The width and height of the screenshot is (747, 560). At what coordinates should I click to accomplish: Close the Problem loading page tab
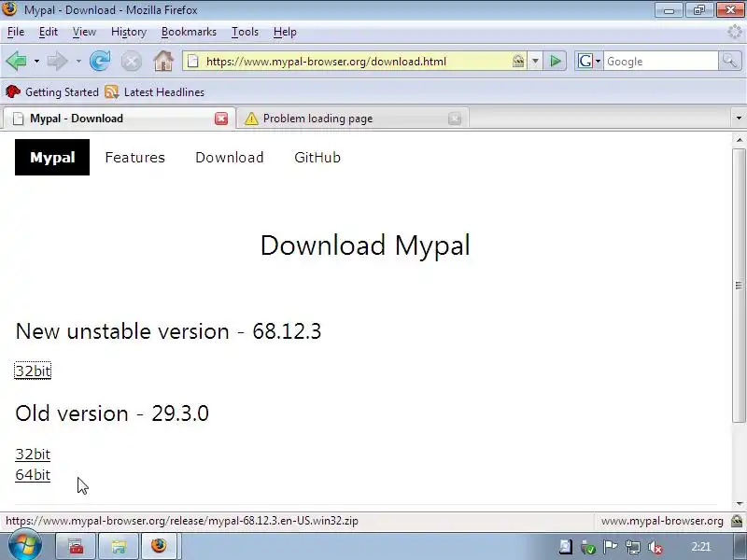[x=455, y=119]
